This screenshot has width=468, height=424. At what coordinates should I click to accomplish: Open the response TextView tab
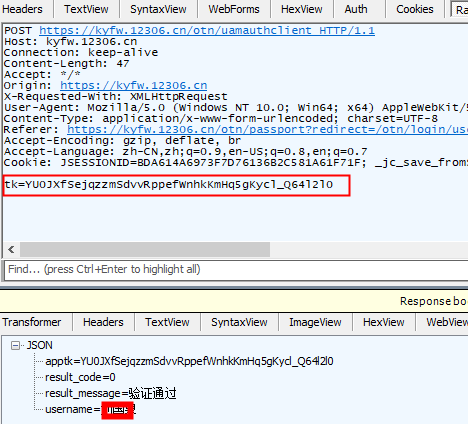click(167, 322)
